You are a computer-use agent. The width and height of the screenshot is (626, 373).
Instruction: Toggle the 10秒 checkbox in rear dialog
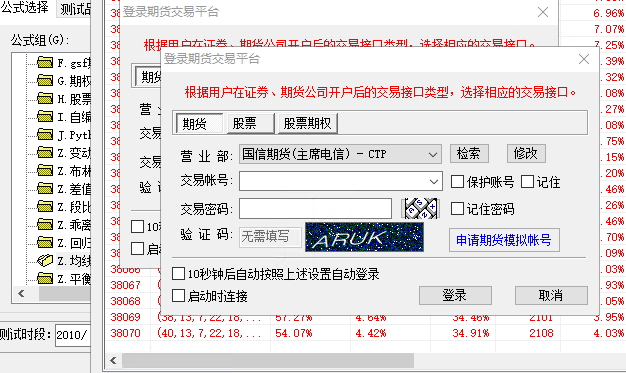137,226
